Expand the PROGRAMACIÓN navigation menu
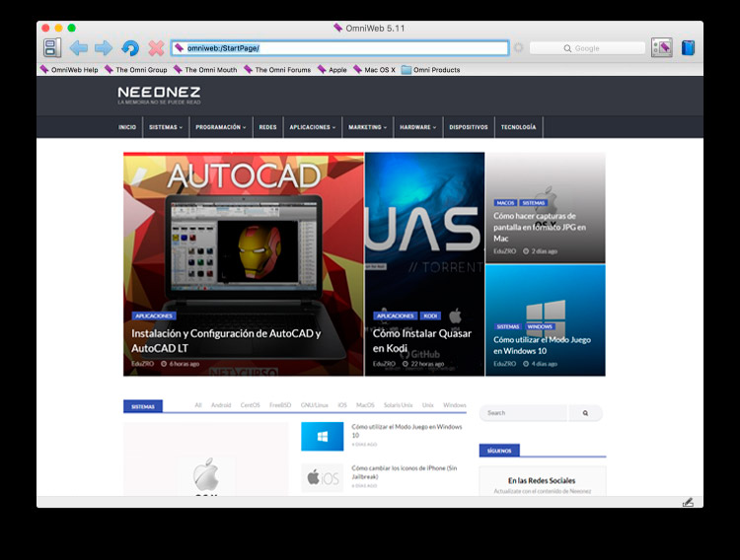This screenshot has height=560, width=740. click(x=221, y=127)
